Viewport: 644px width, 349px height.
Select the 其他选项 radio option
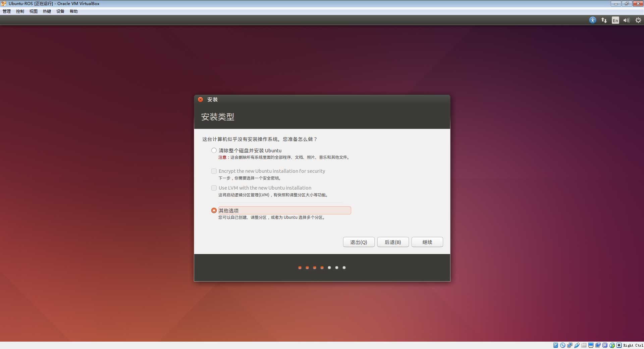tap(214, 210)
